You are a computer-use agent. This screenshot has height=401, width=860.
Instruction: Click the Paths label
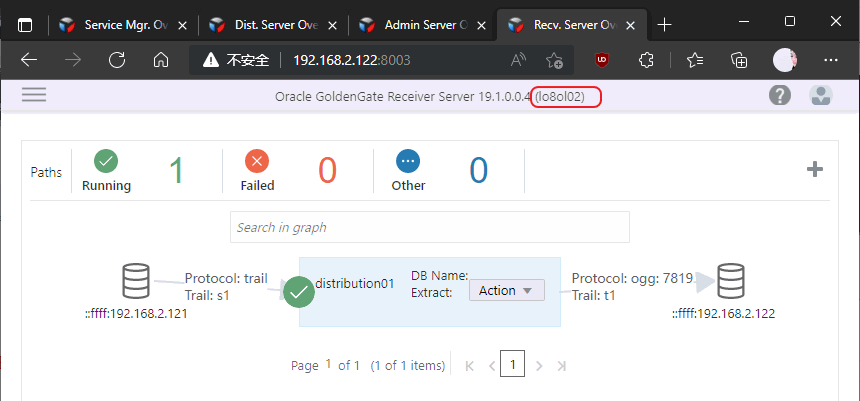pyautogui.click(x=46, y=172)
